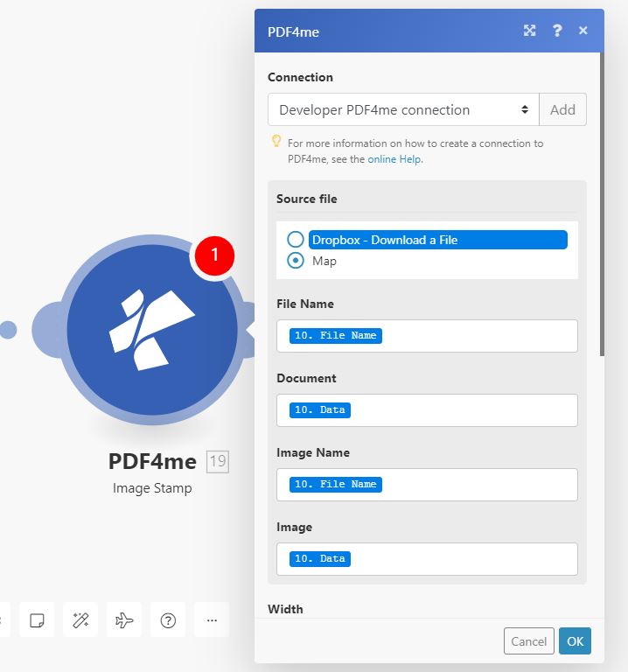
Task: Click the PDF4me module name label
Action: click(152, 462)
